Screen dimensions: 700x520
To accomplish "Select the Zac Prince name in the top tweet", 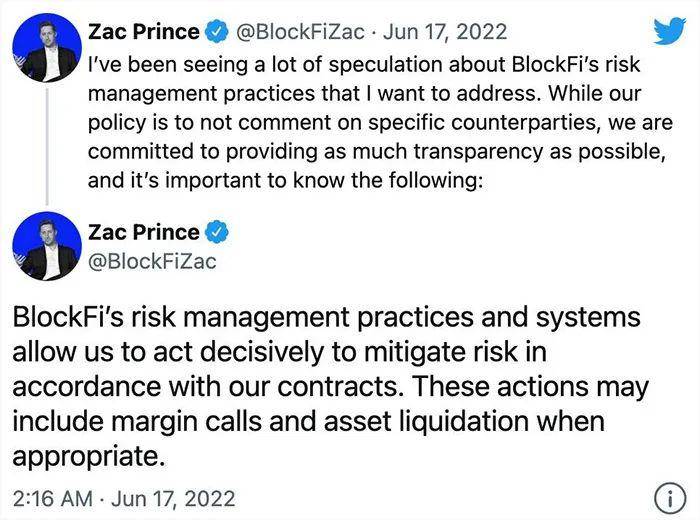I will pos(144,32).
